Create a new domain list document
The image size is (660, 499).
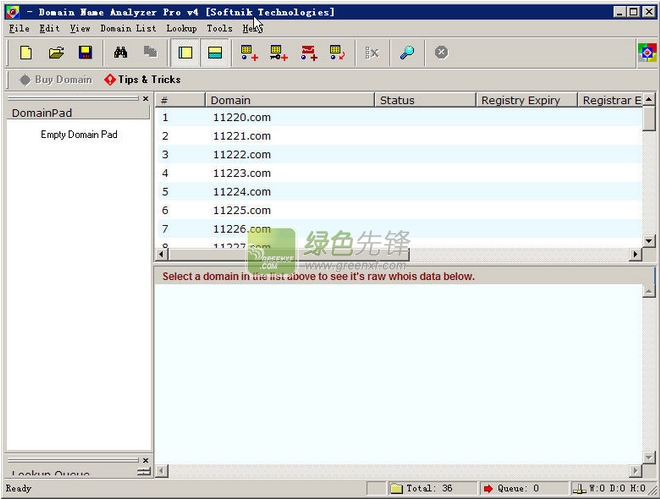[x=26, y=53]
